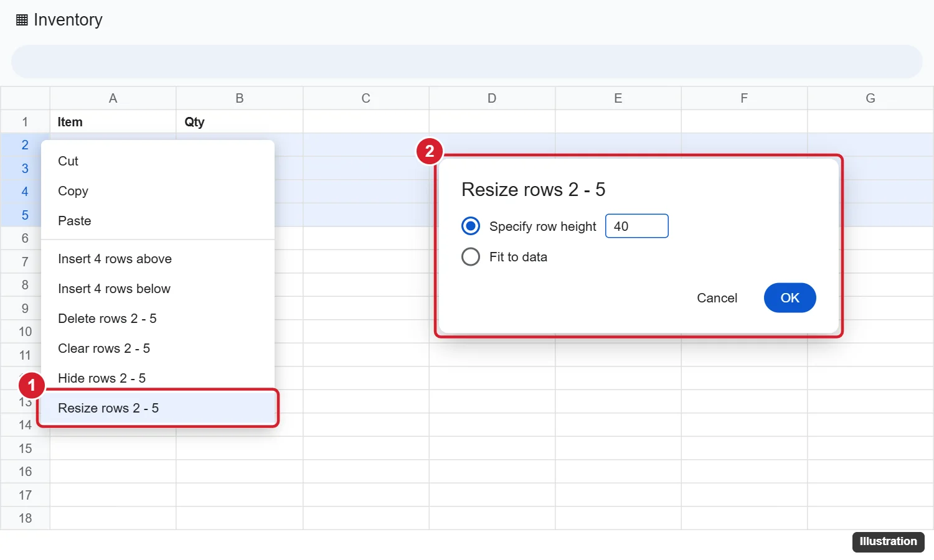Select row 18 header
934x560 pixels.
click(25, 518)
